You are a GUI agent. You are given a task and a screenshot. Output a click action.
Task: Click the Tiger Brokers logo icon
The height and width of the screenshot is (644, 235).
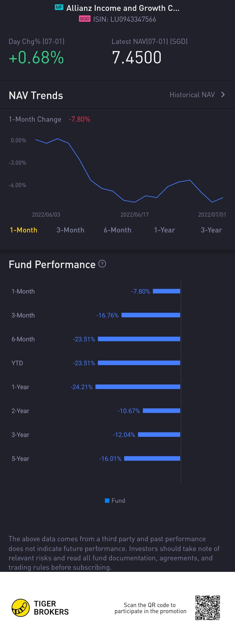pyautogui.click(x=20, y=608)
